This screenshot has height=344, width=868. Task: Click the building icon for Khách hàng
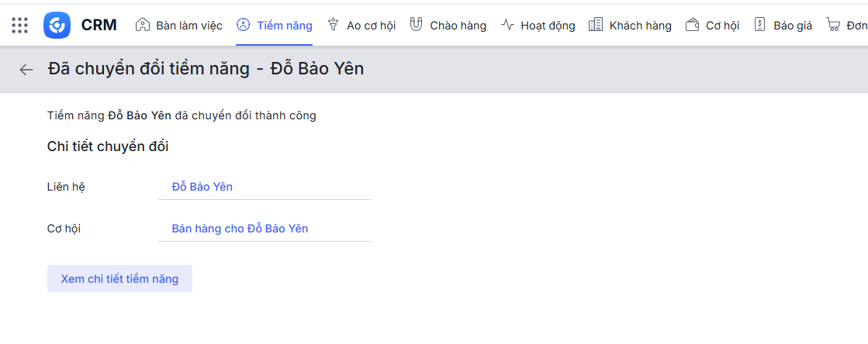[x=596, y=25]
